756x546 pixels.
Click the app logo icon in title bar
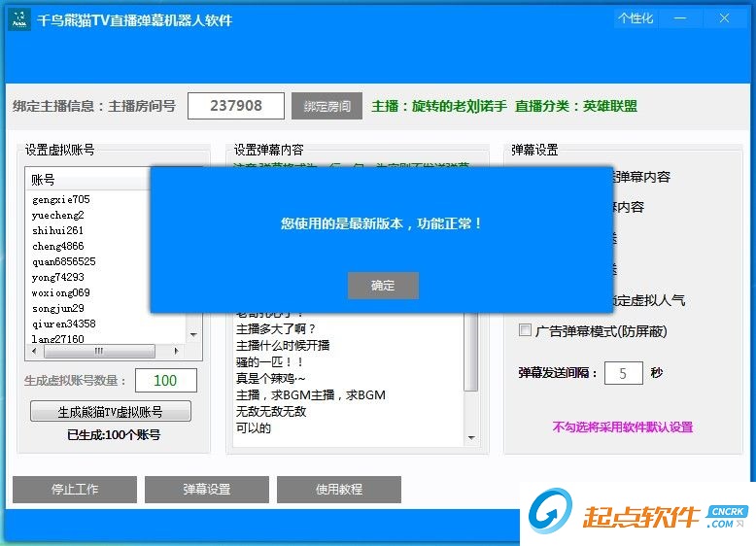pos(19,19)
